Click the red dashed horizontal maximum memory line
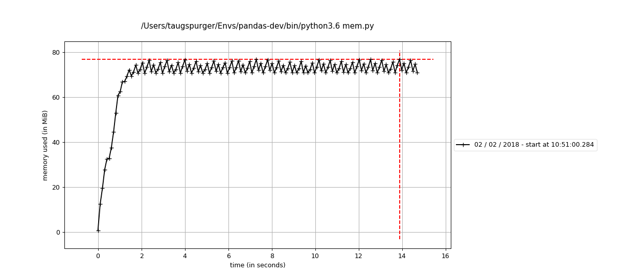This screenshot has width=644, height=276. [258, 59]
